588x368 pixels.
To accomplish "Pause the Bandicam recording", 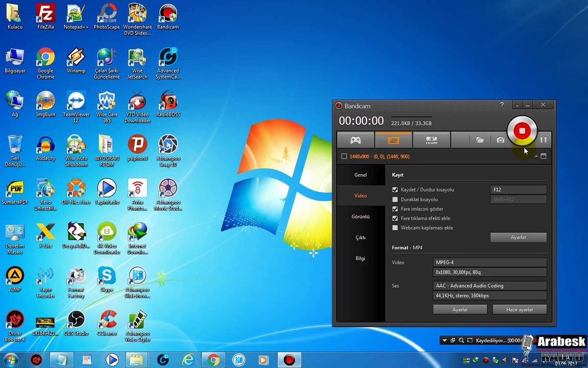I will [543, 140].
